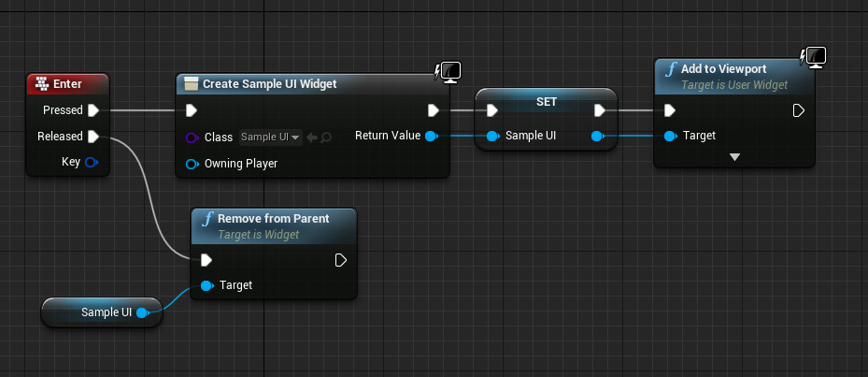Image resolution: width=868 pixels, height=377 pixels.
Task: Select the Remove from Parent node title
Action: pos(274,219)
